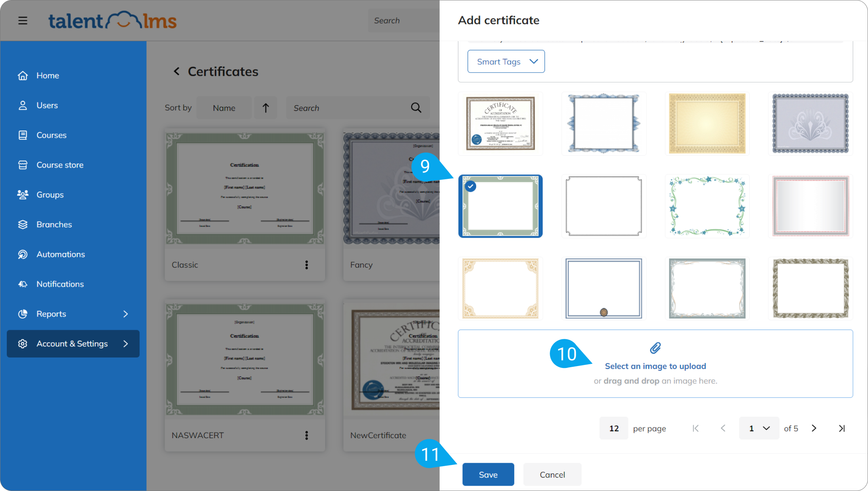
Task: Click the Notifications megaphone icon
Action: 23,284
